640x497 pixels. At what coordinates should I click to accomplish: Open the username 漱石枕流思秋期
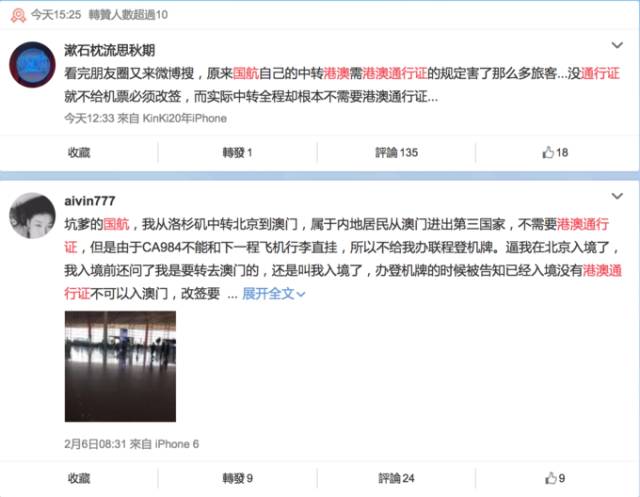[109, 50]
